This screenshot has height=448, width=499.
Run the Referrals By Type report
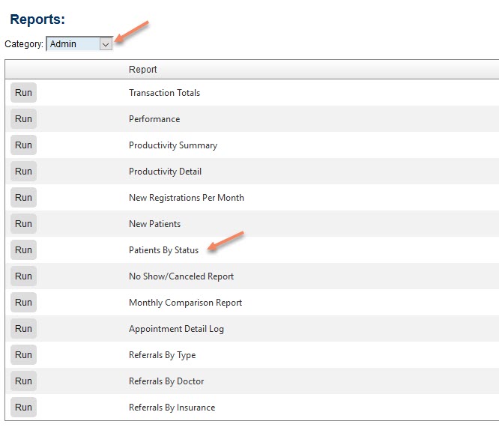23,355
